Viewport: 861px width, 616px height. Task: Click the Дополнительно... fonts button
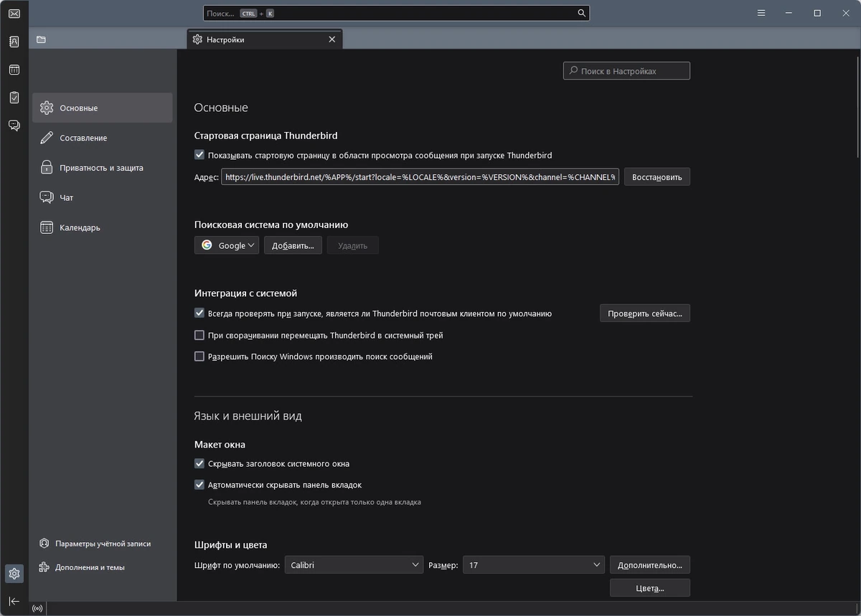[x=650, y=565]
